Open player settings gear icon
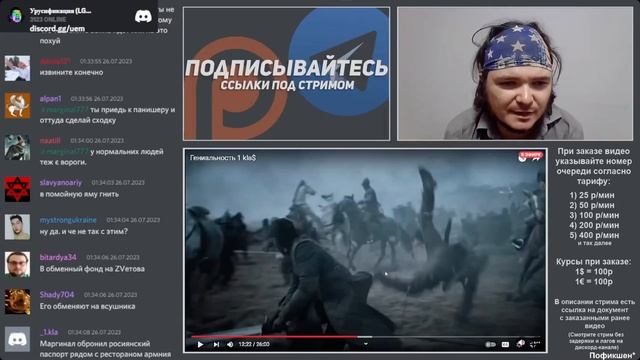The image size is (640, 360). click(520, 344)
